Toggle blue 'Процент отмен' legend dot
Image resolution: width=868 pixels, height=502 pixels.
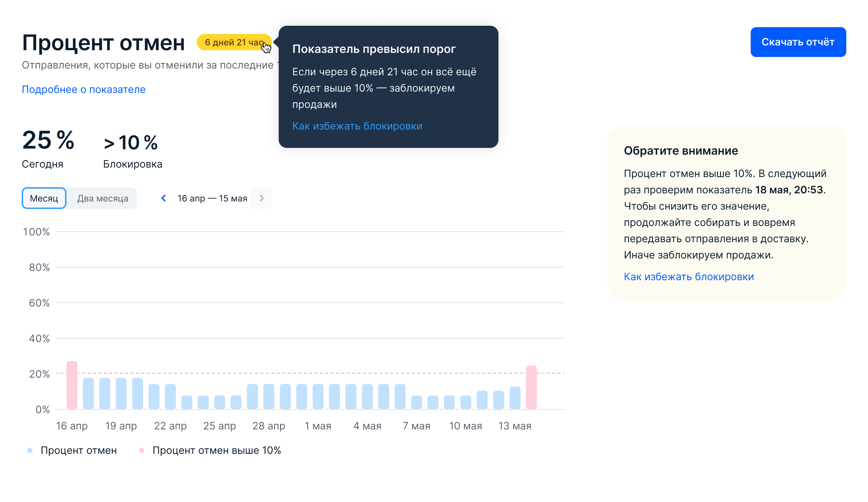(x=30, y=450)
